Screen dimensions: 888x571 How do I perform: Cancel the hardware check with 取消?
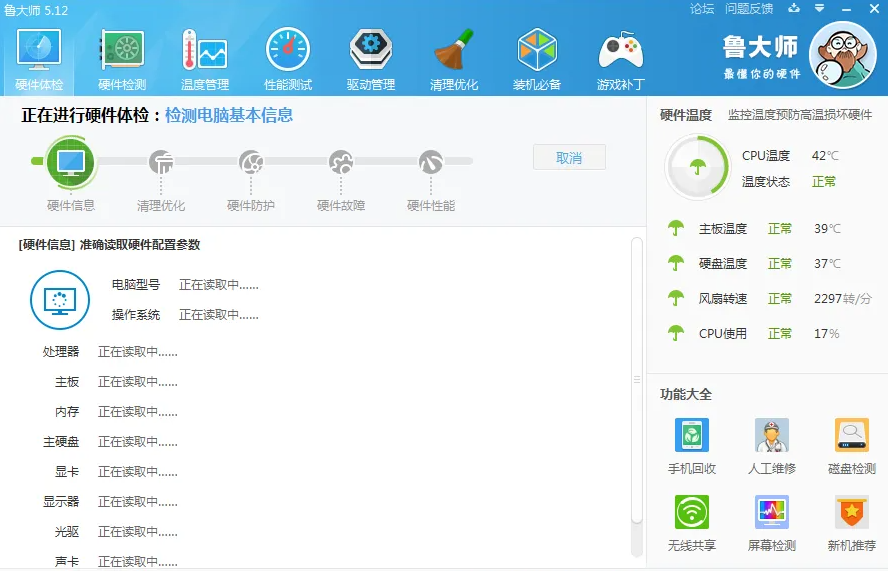tap(569, 157)
